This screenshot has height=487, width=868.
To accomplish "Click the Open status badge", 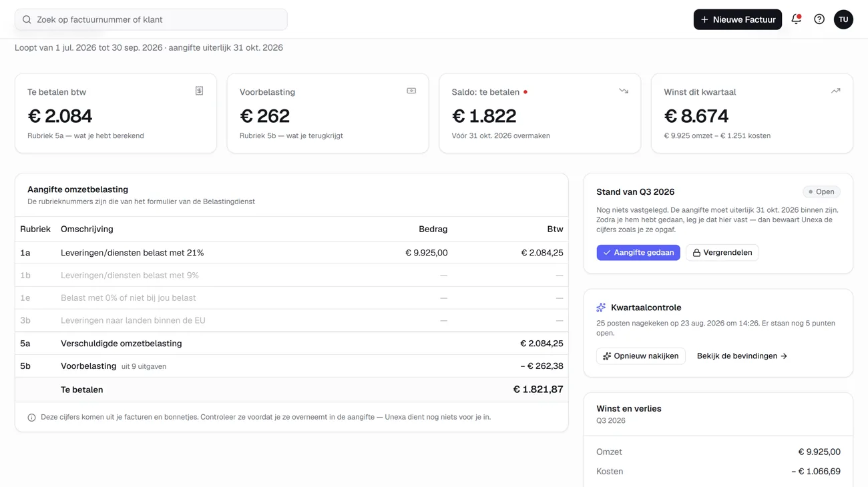I will pos(821,191).
